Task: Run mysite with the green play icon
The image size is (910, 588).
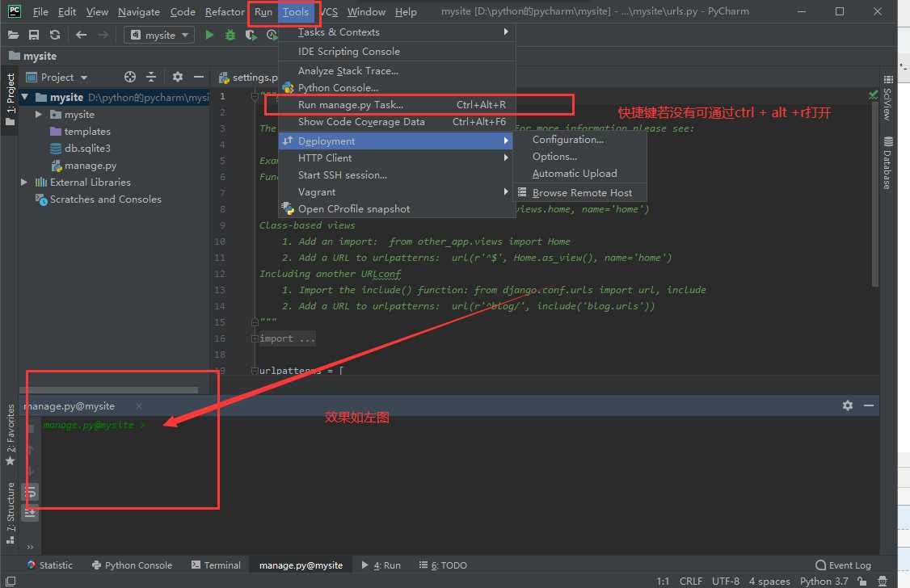Action: point(209,36)
